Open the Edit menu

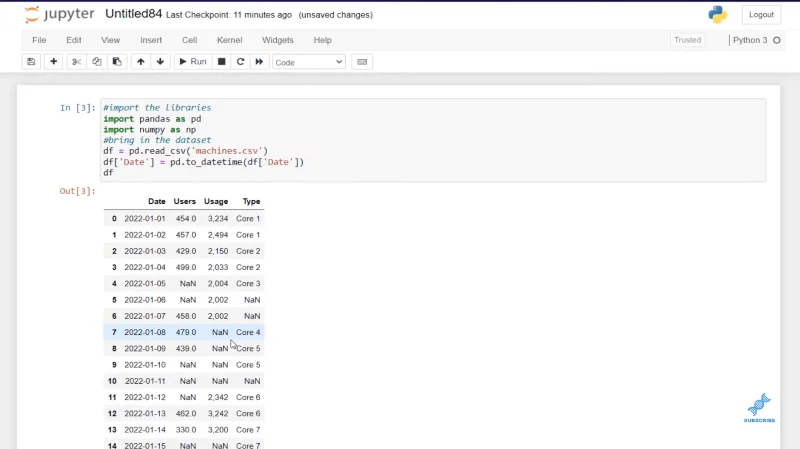click(73, 40)
